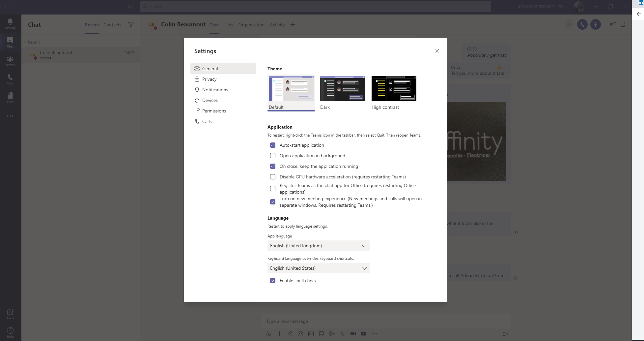Expand the App language dropdown
Image resolution: width=644 pixels, height=341 pixels.
[319, 246]
